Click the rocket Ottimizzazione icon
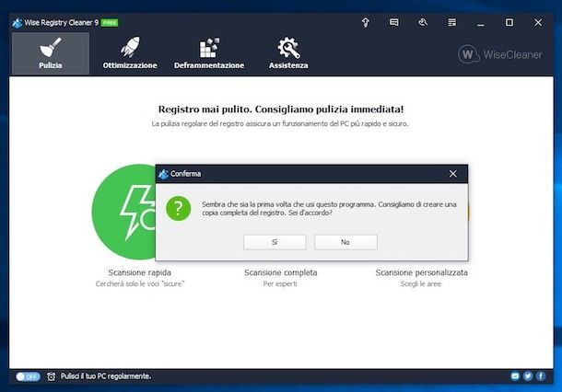 point(130,47)
